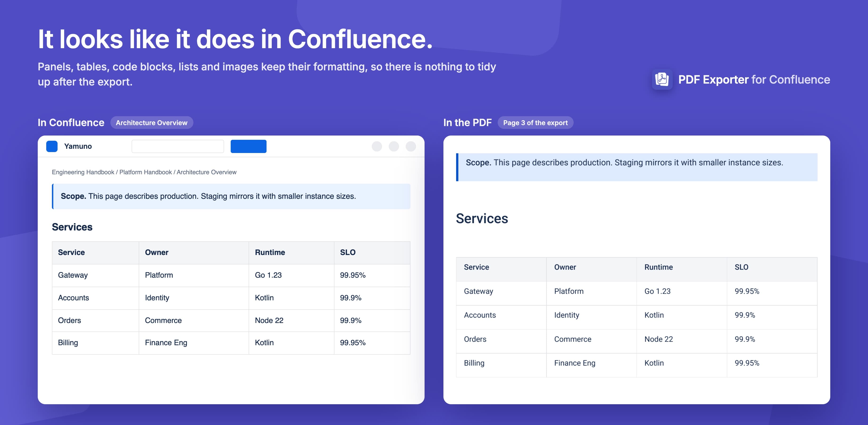Click the empty search field beside Yamuno
The height and width of the screenshot is (425, 868).
point(178,146)
